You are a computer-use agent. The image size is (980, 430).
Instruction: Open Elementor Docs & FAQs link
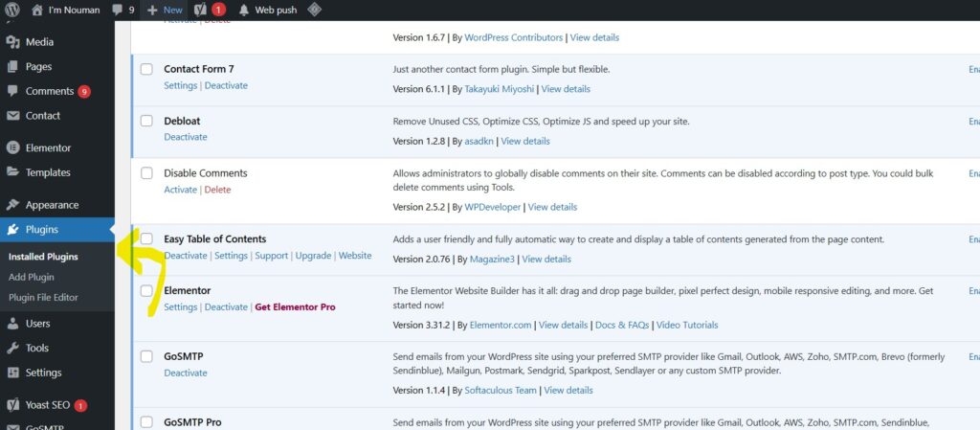[x=622, y=325]
